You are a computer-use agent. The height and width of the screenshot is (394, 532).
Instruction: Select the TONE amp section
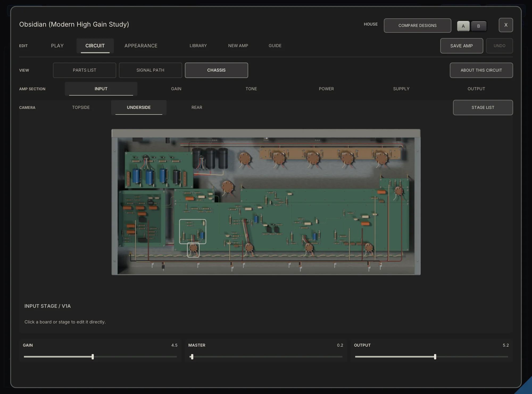point(251,89)
